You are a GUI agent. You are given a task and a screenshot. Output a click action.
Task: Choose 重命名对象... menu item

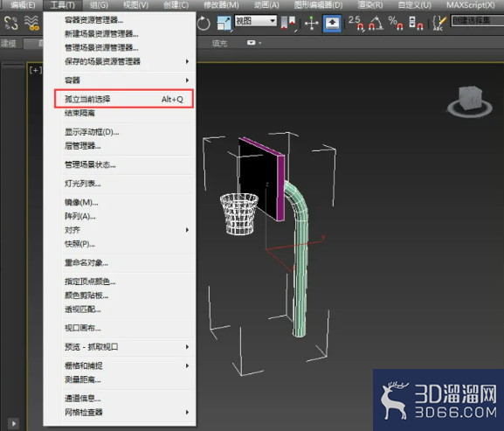120,262
